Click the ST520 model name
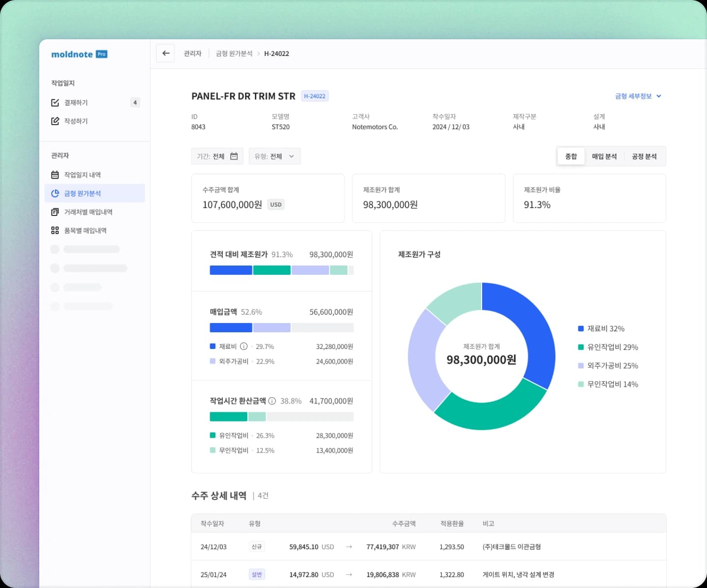Image resolution: width=707 pixels, height=588 pixels. tap(280, 127)
